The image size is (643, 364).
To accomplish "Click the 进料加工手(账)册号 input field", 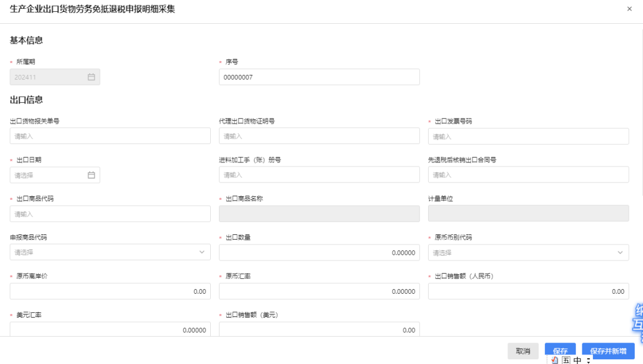I will 319,175.
